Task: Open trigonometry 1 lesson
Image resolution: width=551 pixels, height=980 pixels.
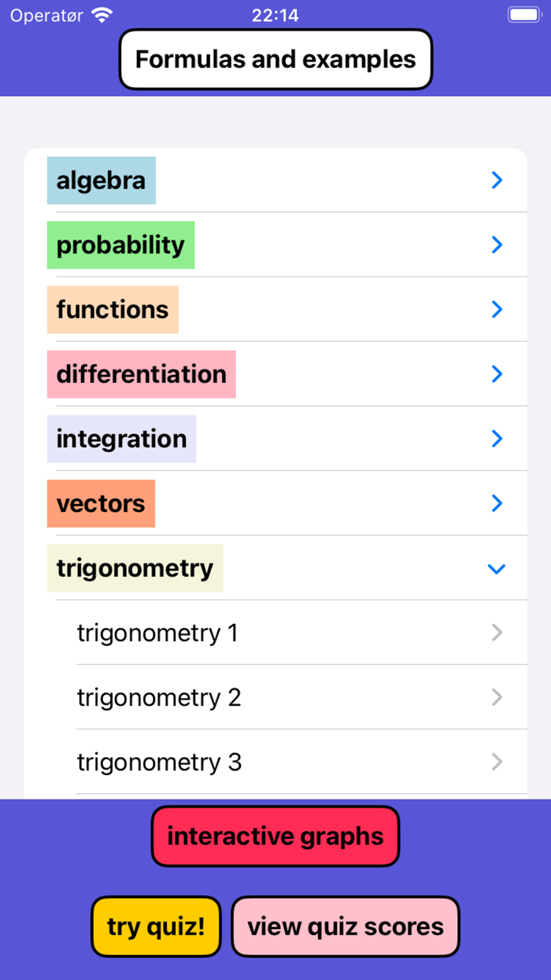Action: [x=157, y=633]
